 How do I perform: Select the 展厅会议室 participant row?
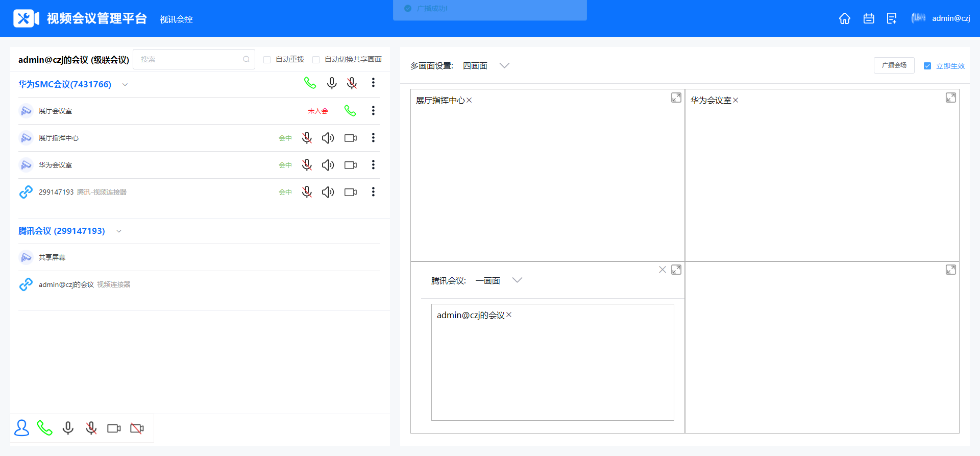(199, 111)
